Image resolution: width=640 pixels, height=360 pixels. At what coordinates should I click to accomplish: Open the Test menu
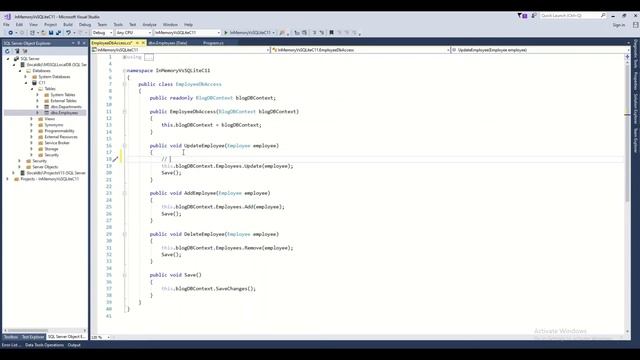tap(133, 25)
